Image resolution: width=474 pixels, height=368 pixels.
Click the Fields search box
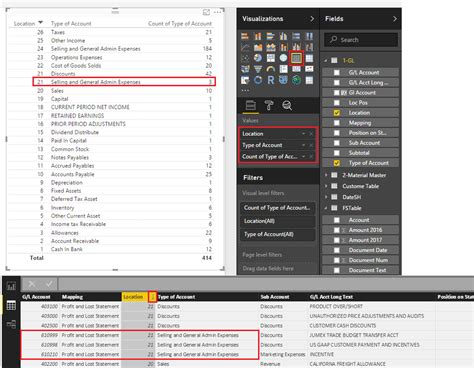[361, 40]
